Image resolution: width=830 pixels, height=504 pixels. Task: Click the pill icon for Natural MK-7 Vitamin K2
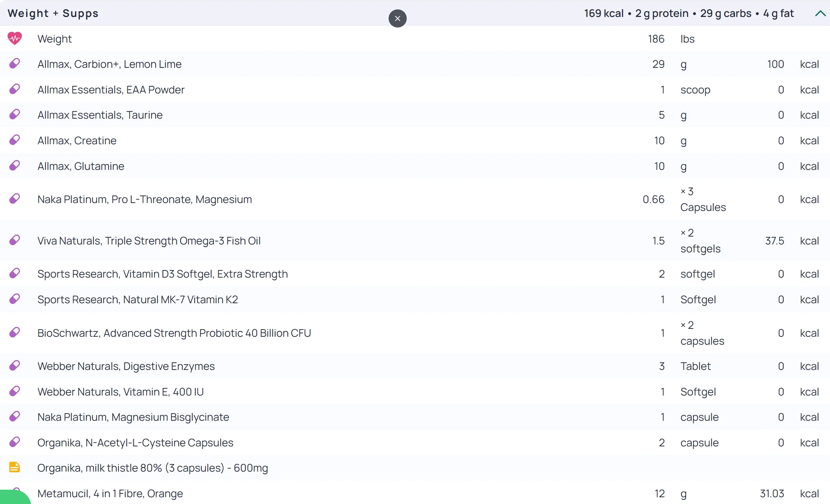(15, 299)
